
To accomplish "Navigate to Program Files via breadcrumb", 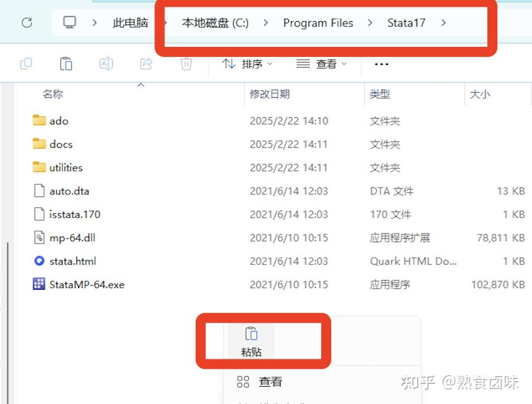I will point(318,23).
